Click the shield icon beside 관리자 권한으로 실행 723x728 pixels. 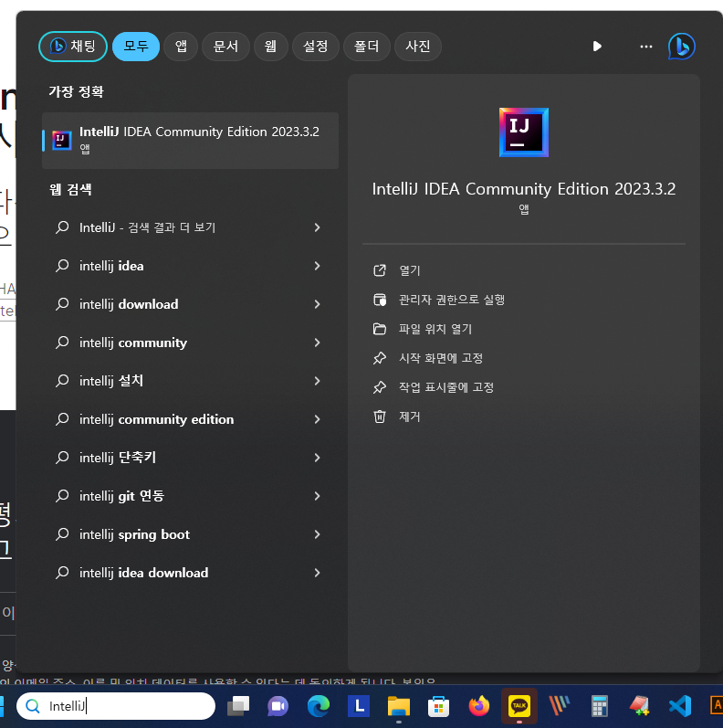click(x=380, y=300)
